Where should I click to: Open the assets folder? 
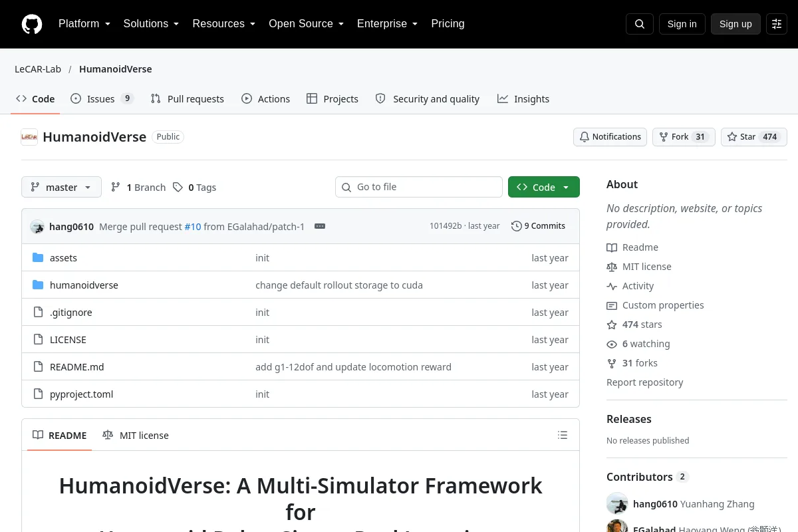tap(63, 258)
